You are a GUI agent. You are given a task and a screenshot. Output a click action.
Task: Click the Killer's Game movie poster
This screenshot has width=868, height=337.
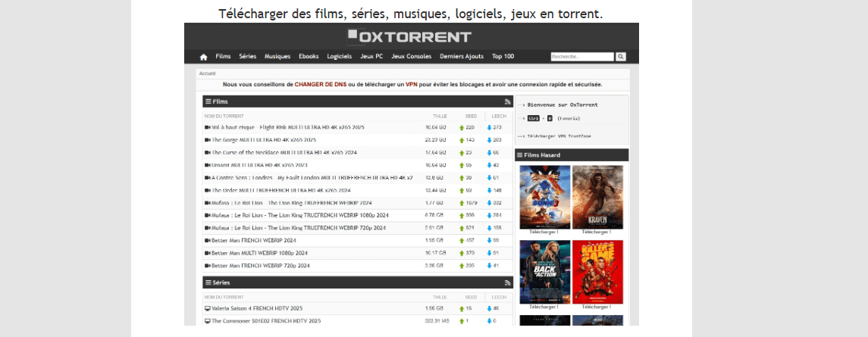[x=597, y=272]
